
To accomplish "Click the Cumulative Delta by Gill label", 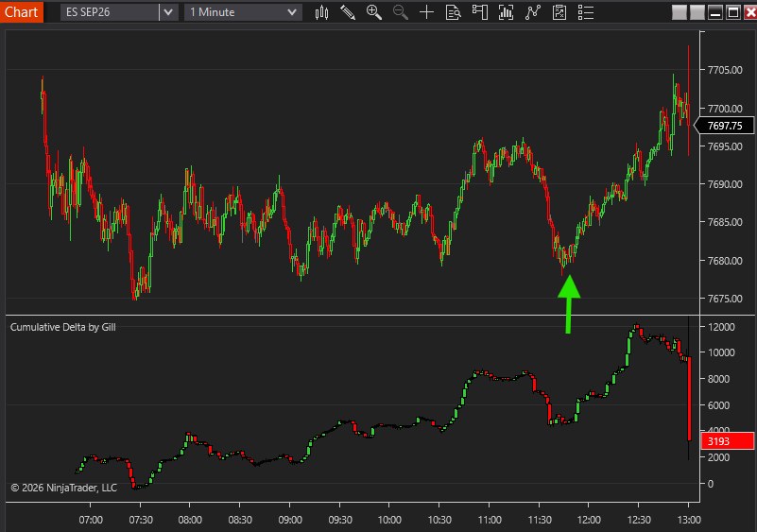I will coord(62,327).
